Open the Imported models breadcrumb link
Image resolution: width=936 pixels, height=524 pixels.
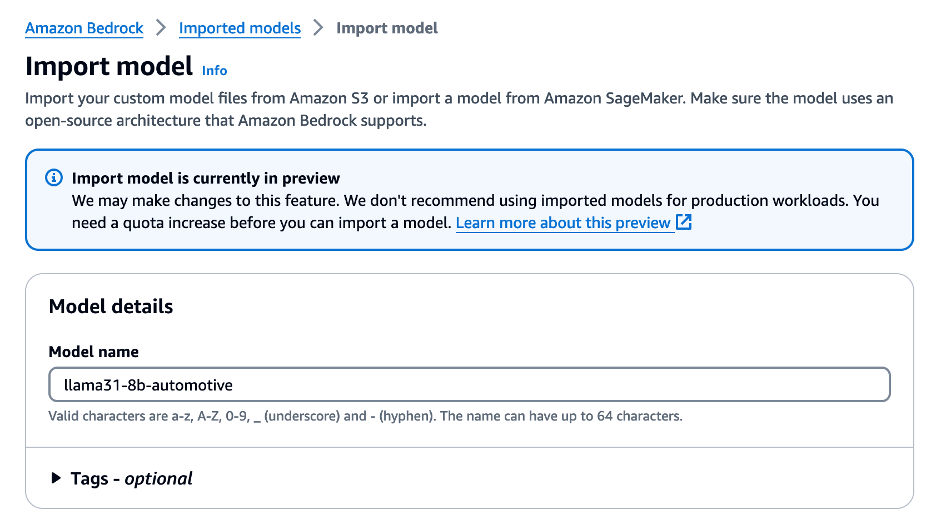pos(239,28)
